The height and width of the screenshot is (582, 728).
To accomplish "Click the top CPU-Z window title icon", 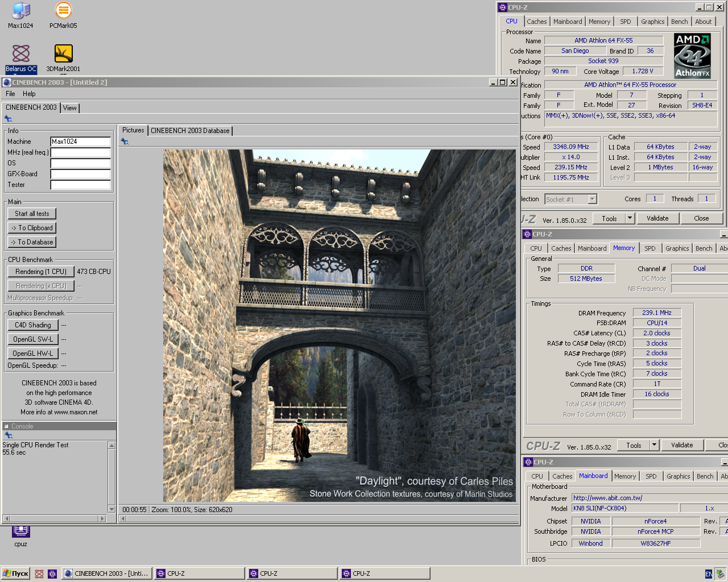I will click(503, 7).
